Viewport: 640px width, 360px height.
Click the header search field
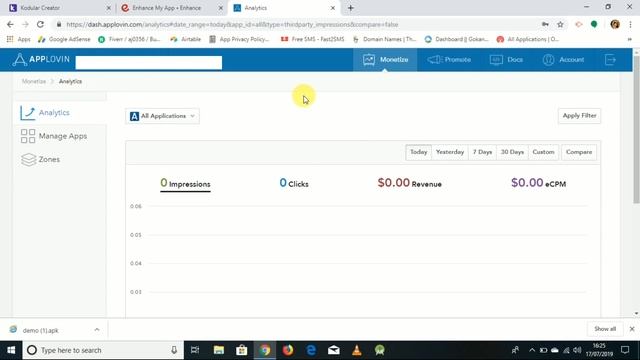pos(149,62)
